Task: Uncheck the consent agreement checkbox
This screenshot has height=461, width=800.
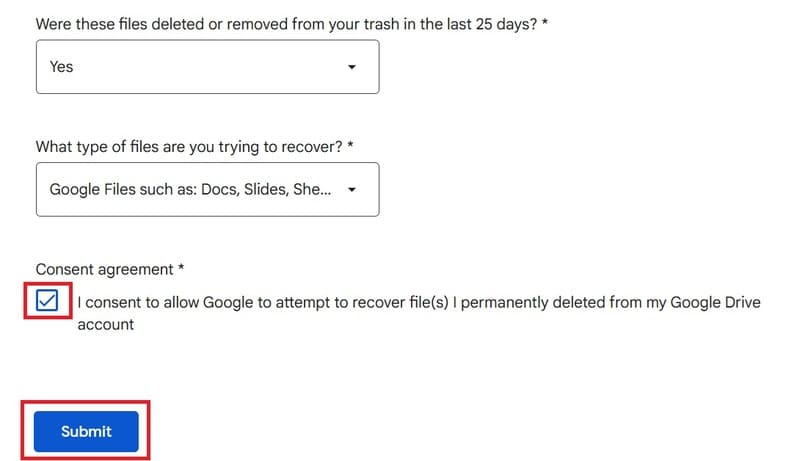Action: (47, 300)
